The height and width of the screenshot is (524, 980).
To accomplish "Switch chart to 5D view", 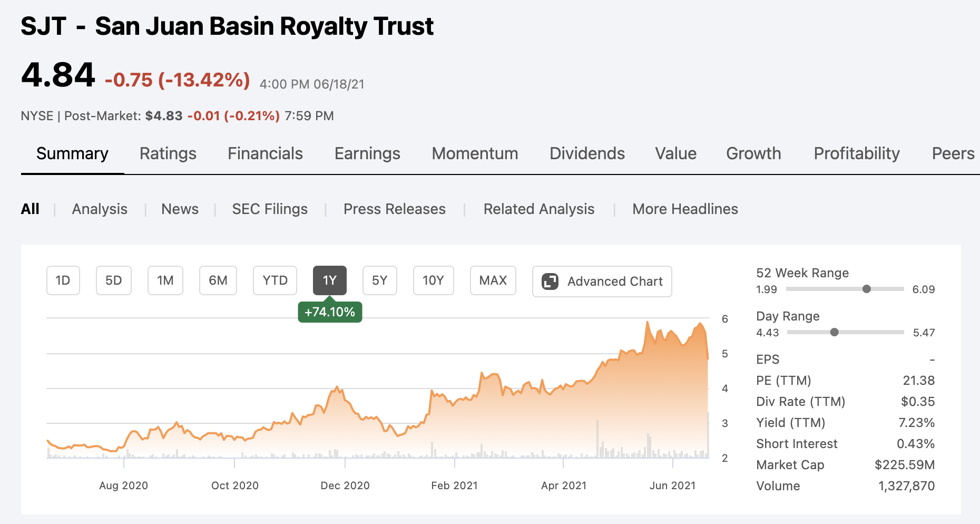I will [x=113, y=280].
